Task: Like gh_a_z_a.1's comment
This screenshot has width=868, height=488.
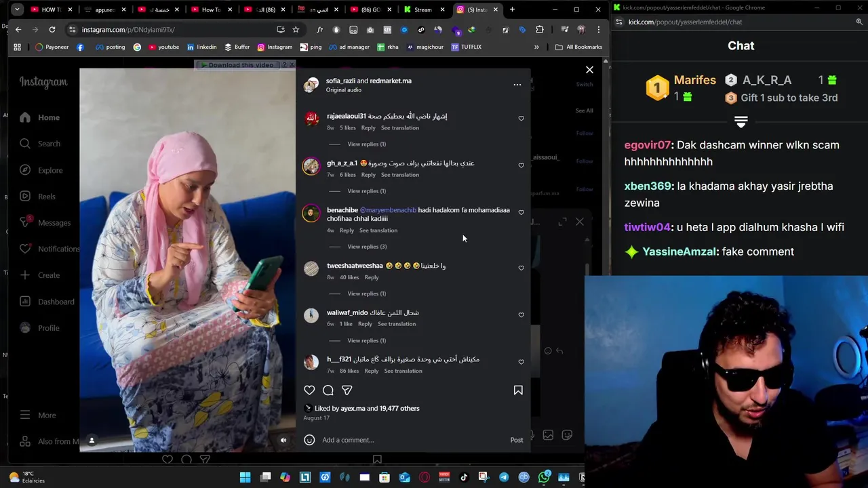Action: [x=521, y=165]
